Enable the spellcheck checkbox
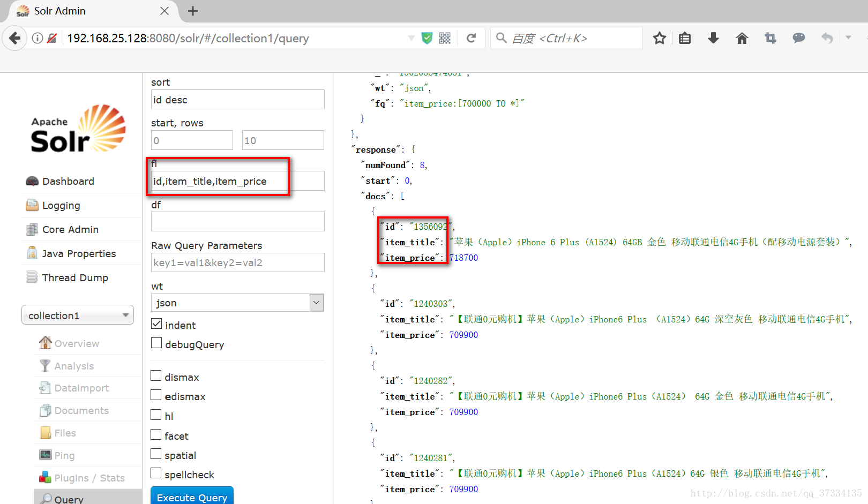The width and height of the screenshot is (868, 504). (x=156, y=473)
